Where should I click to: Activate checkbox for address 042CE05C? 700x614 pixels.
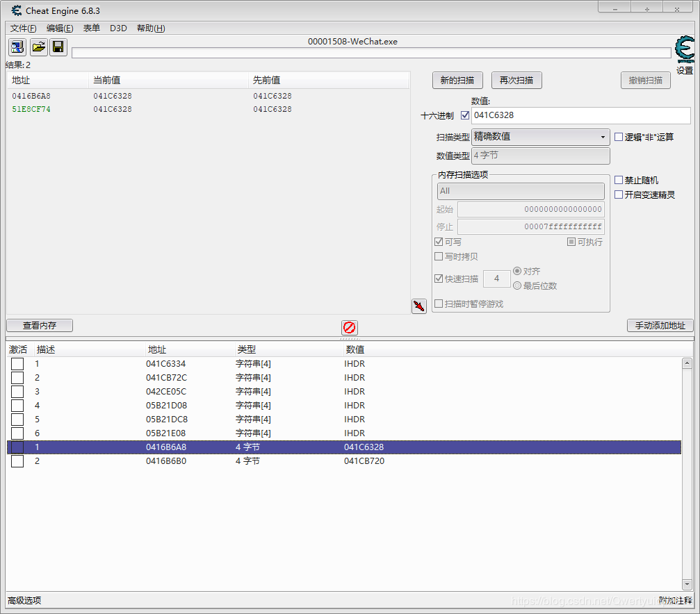(17, 392)
